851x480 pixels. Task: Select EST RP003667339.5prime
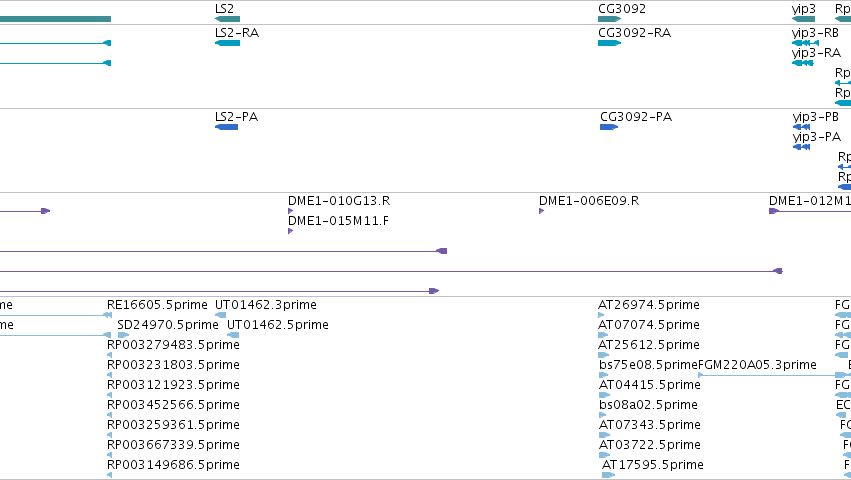click(173, 445)
